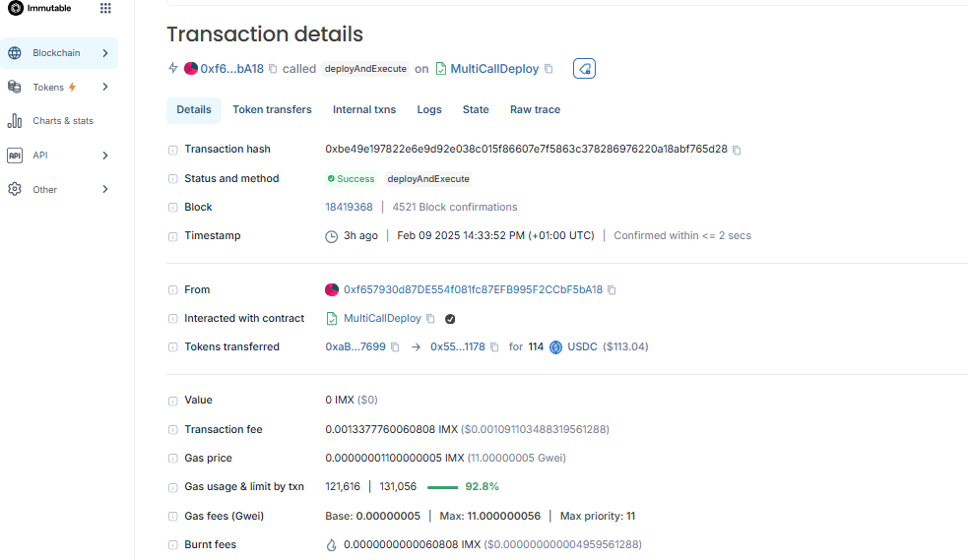Image resolution: width=968 pixels, height=560 pixels.
Task: Click the Other gear icon in the sidebar
Action: pyautogui.click(x=15, y=189)
